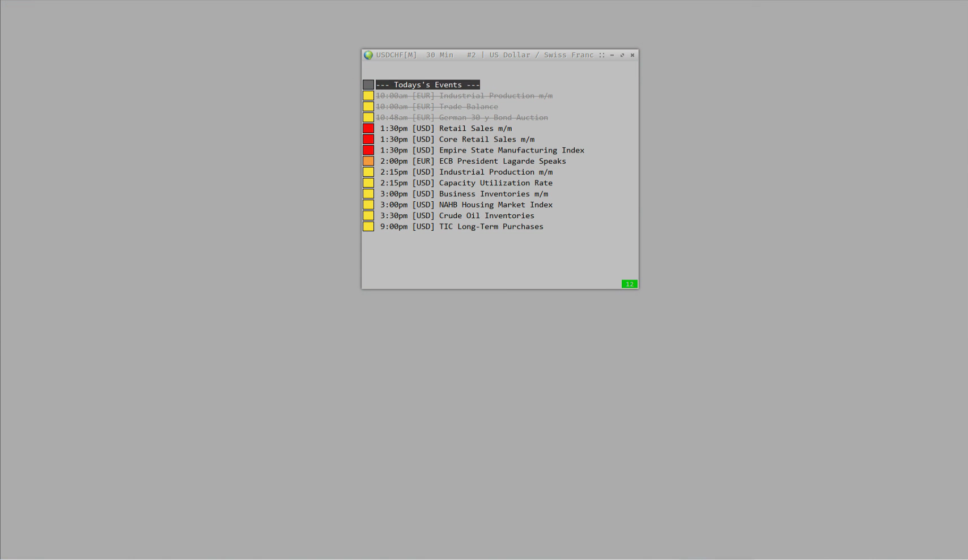
Task: Click red swatch beside Empire State Manufacturing Index
Action: tap(368, 150)
